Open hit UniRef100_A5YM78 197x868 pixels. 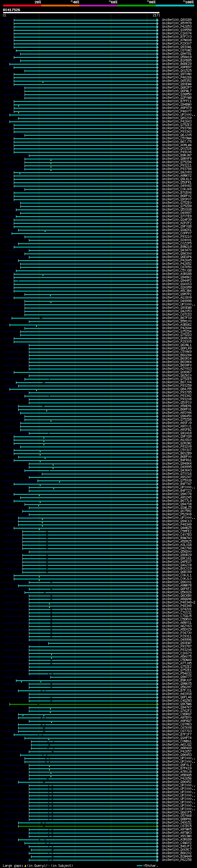[x=177, y=23]
